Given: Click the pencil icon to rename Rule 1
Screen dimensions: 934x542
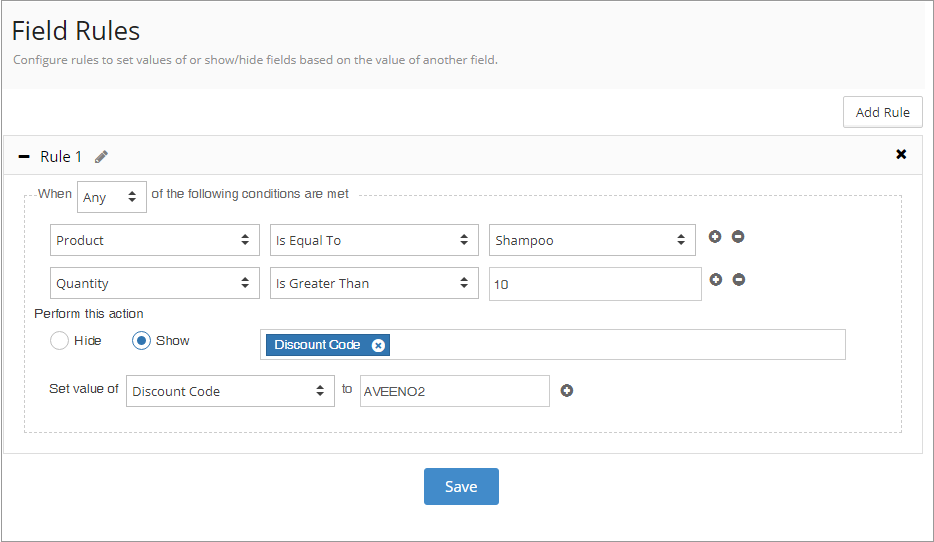Looking at the screenshot, I should click(101, 156).
